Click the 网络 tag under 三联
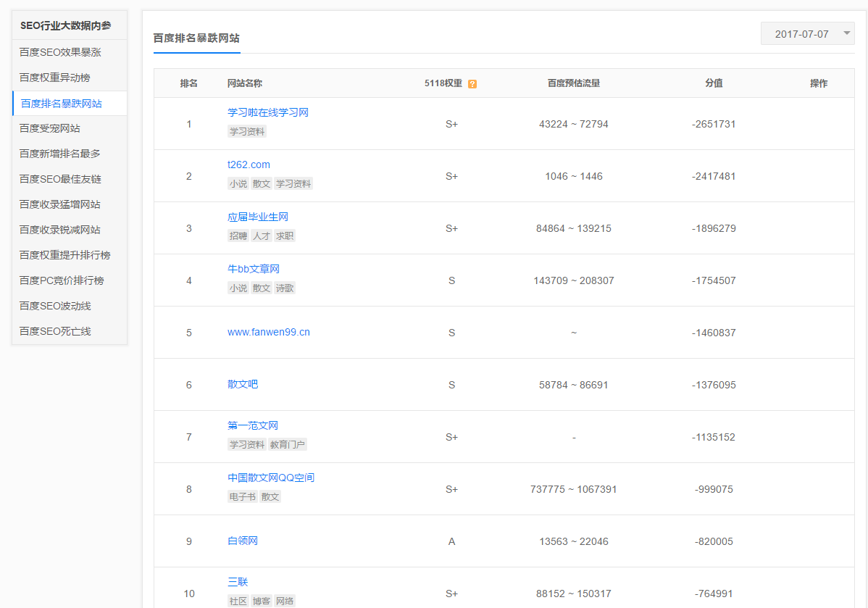This screenshot has width=868, height=608. click(x=285, y=601)
